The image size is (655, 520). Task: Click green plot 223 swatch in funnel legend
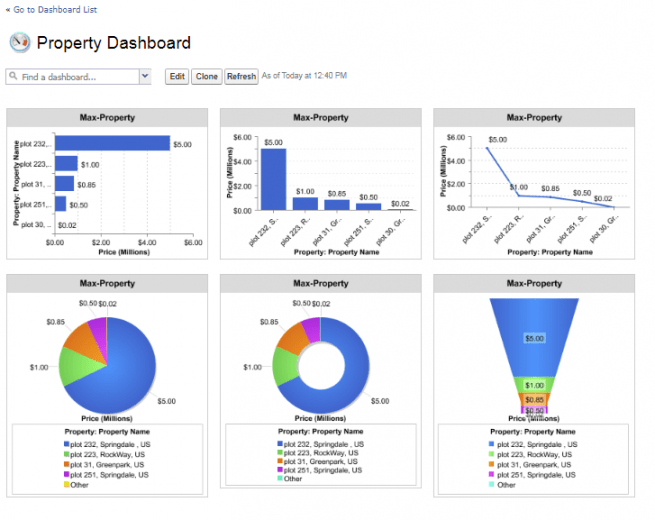pyautogui.click(x=491, y=454)
